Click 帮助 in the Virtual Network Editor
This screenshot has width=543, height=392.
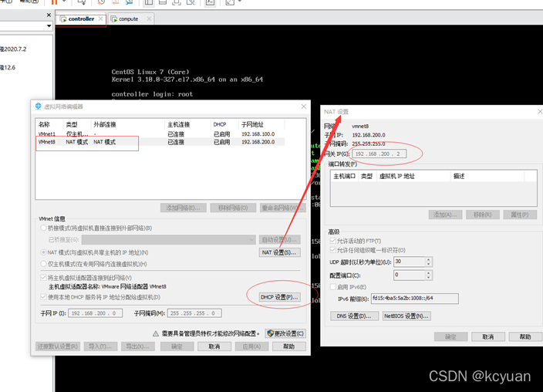[288, 346]
